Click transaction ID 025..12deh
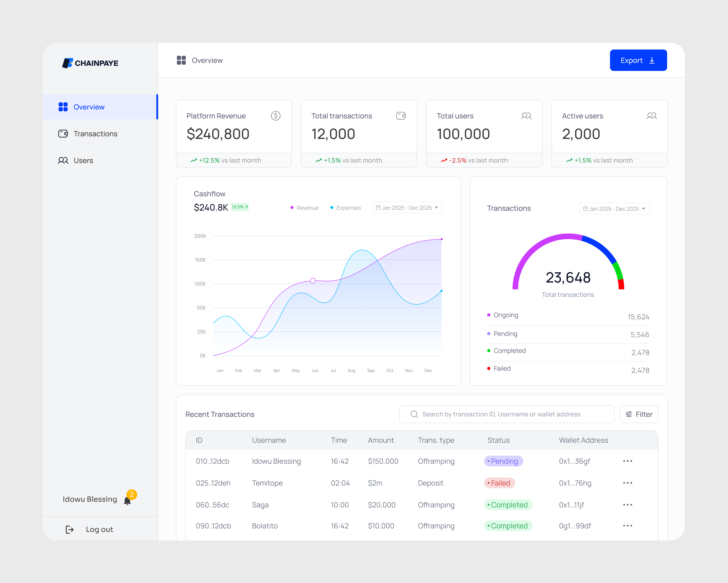The width and height of the screenshot is (728, 583). [x=213, y=483]
